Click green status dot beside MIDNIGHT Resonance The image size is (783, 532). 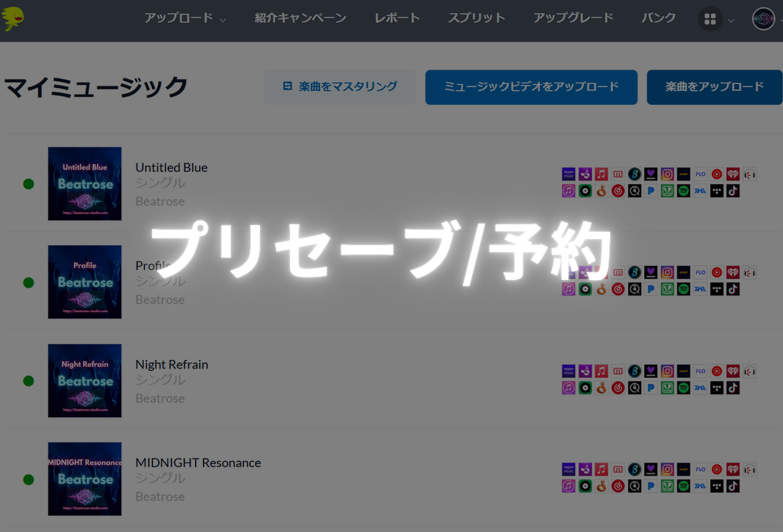tap(29, 480)
